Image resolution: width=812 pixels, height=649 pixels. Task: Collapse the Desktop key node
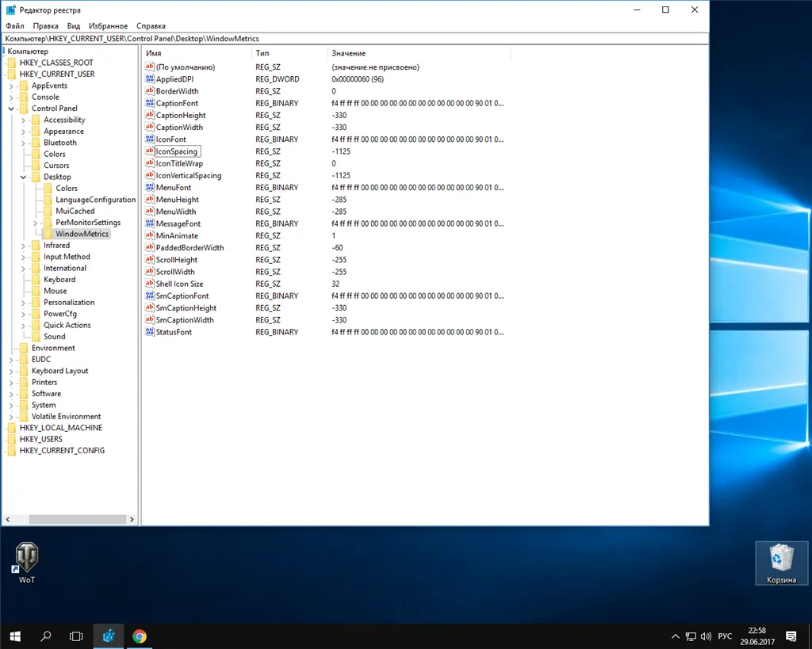click(23, 177)
